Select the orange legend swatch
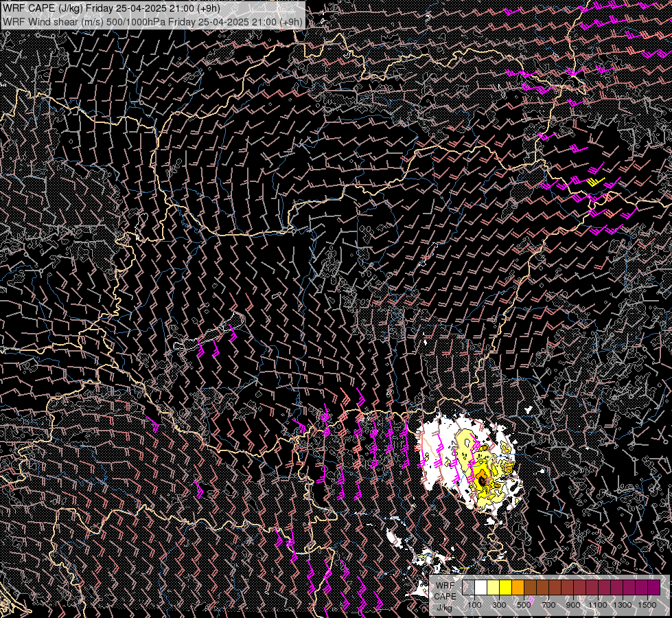672x618 pixels. 518,588
